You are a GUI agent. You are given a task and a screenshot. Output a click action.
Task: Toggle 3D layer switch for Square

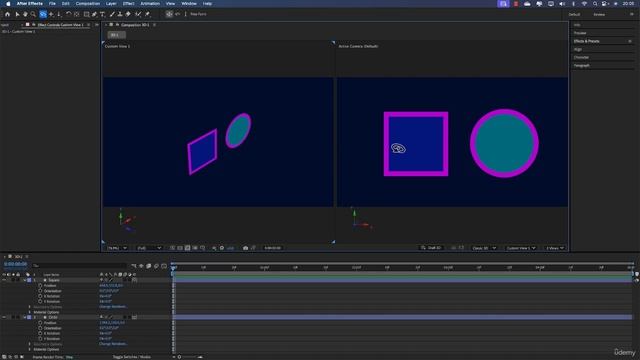134,280
